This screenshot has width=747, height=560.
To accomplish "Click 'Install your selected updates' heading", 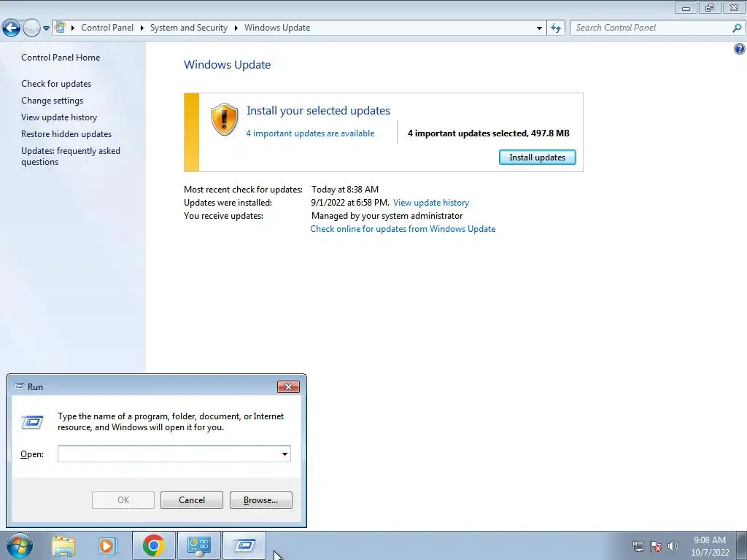I will 318,111.
